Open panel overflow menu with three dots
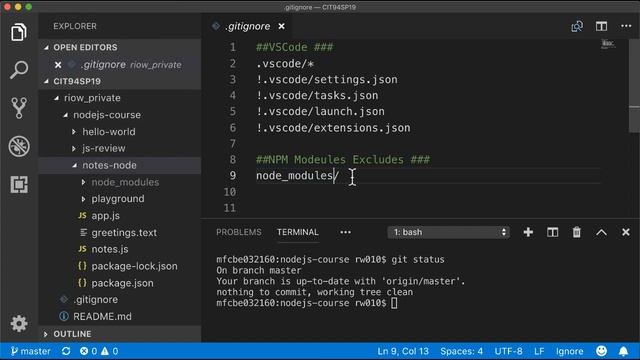Screen dimensions: 640x360 pyautogui.click(x=345, y=232)
